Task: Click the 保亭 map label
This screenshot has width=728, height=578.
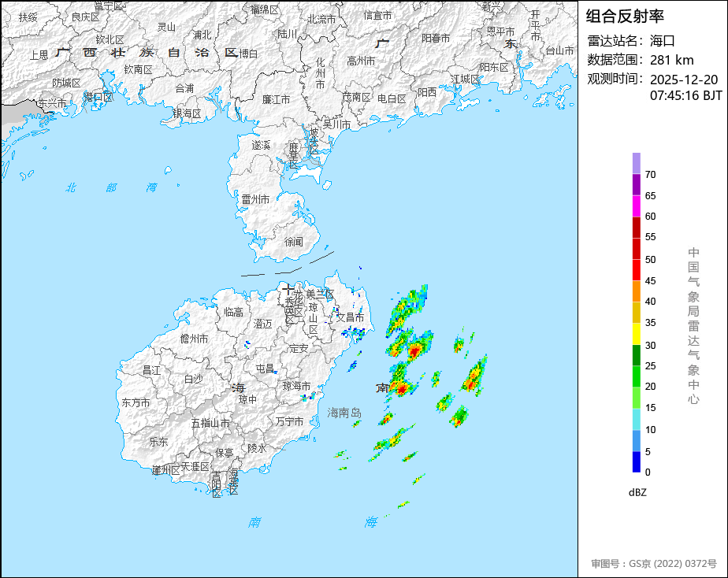Action: click(225, 453)
